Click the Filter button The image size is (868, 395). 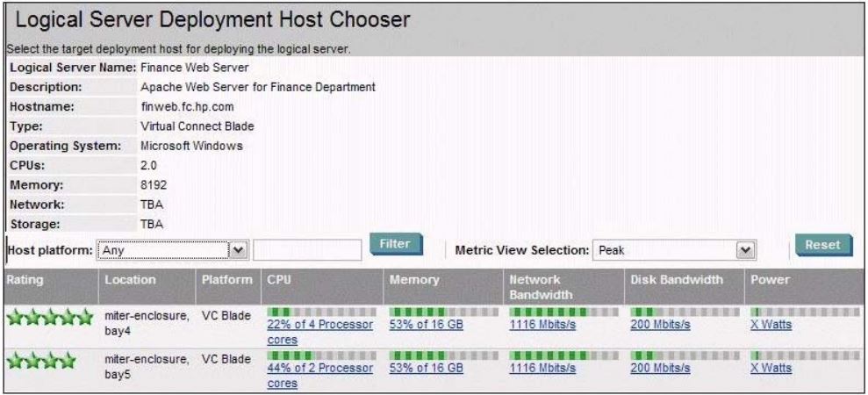coord(396,244)
